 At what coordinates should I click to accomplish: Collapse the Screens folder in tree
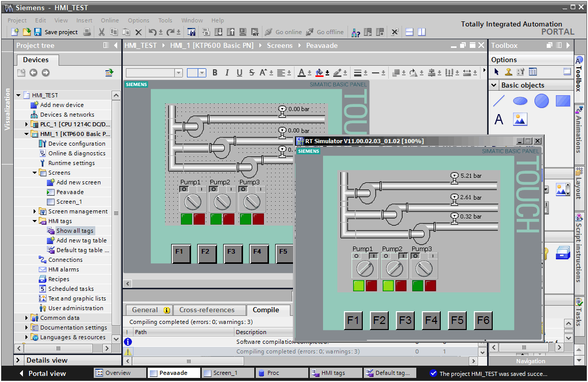tap(35, 173)
